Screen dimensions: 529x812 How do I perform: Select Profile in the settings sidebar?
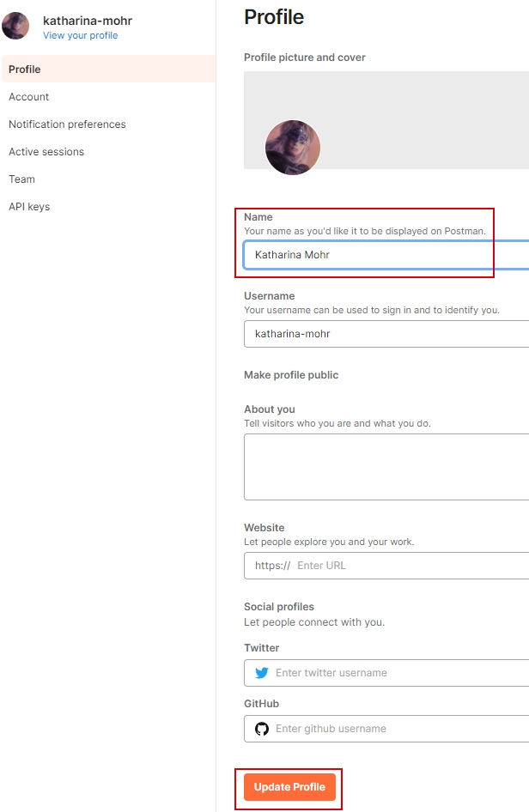pyautogui.click(x=108, y=69)
